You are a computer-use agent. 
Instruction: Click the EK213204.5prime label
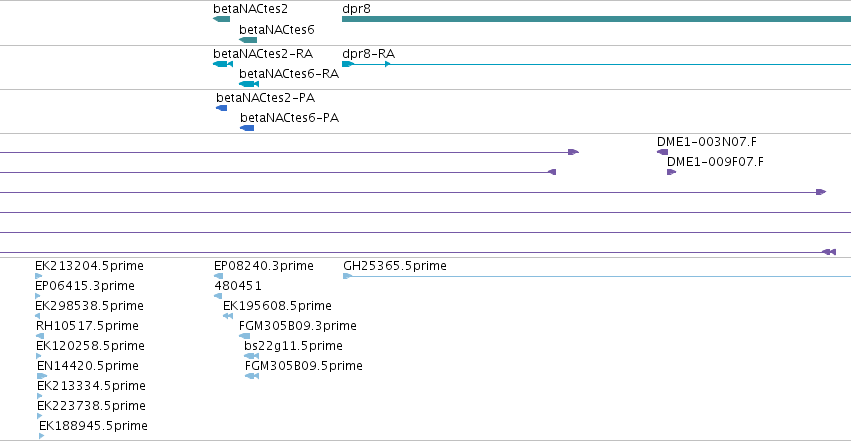point(90,266)
